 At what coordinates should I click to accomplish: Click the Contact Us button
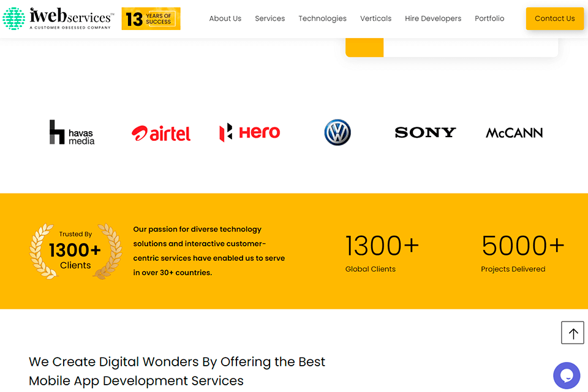click(555, 18)
